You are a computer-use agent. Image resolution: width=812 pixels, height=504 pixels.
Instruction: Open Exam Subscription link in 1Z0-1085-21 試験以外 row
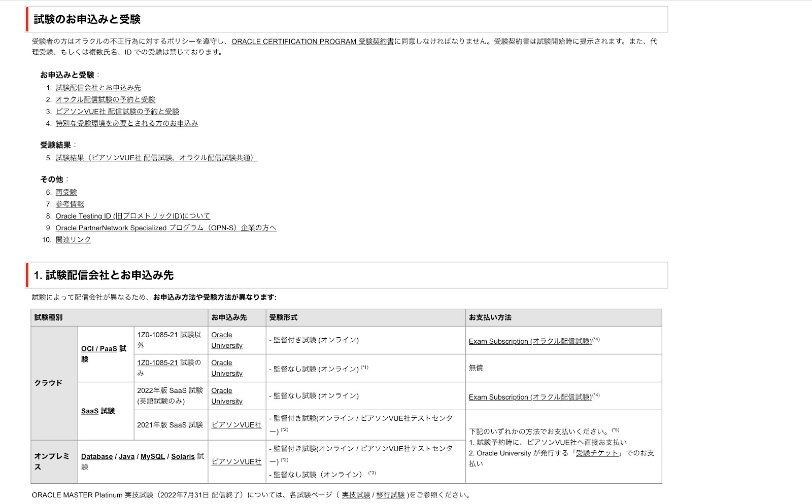(530, 341)
